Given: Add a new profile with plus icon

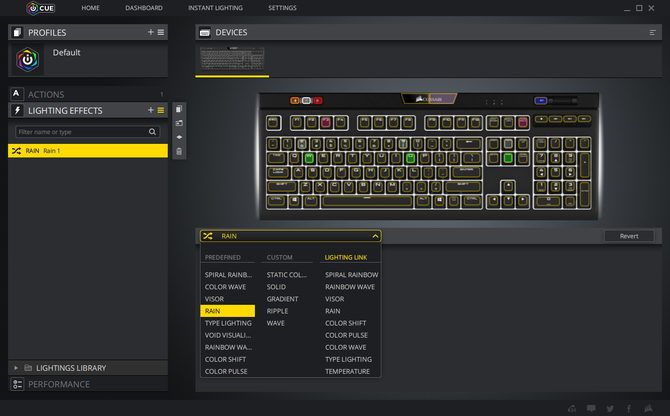Looking at the screenshot, I should pyautogui.click(x=150, y=32).
